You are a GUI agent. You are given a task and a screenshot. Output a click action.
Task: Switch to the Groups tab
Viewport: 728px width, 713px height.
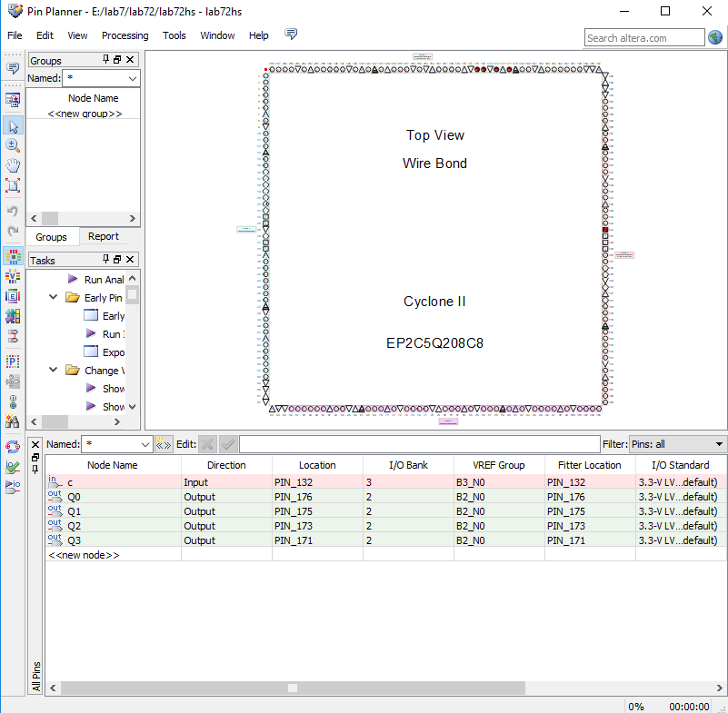(51, 237)
